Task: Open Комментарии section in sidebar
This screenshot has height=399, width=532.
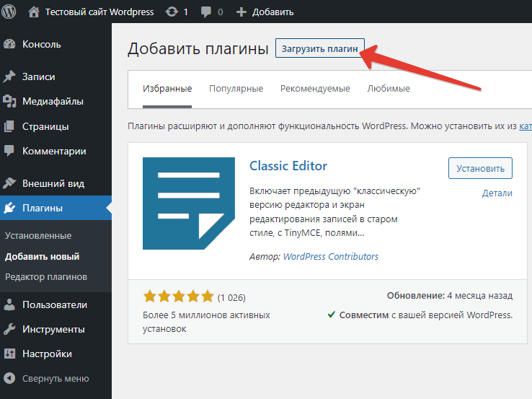Action: pos(54,151)
